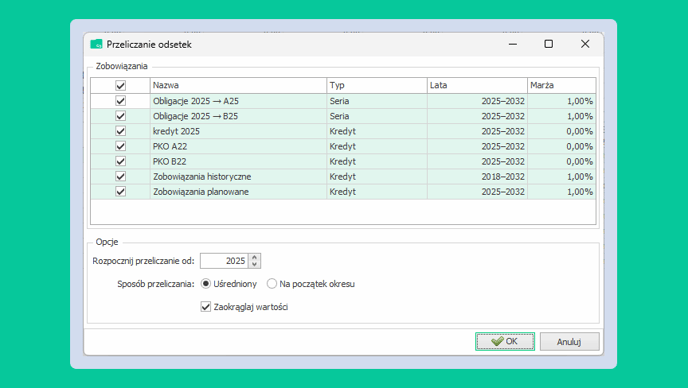
Task: Select the Zobowiązania historyczne name cell
Action: point(238,176)
